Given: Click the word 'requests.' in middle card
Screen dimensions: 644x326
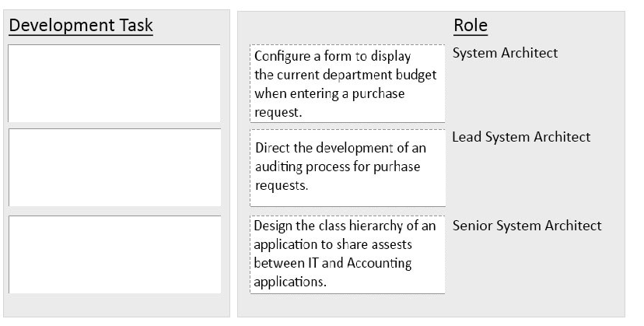Looking at the screenshot, I should point(282,185).
